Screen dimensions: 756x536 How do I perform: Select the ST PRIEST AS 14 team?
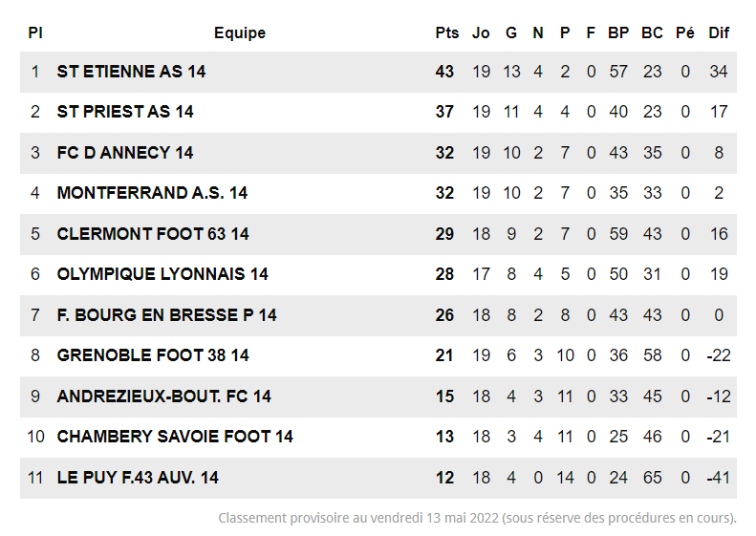click(x=125, y=112)
